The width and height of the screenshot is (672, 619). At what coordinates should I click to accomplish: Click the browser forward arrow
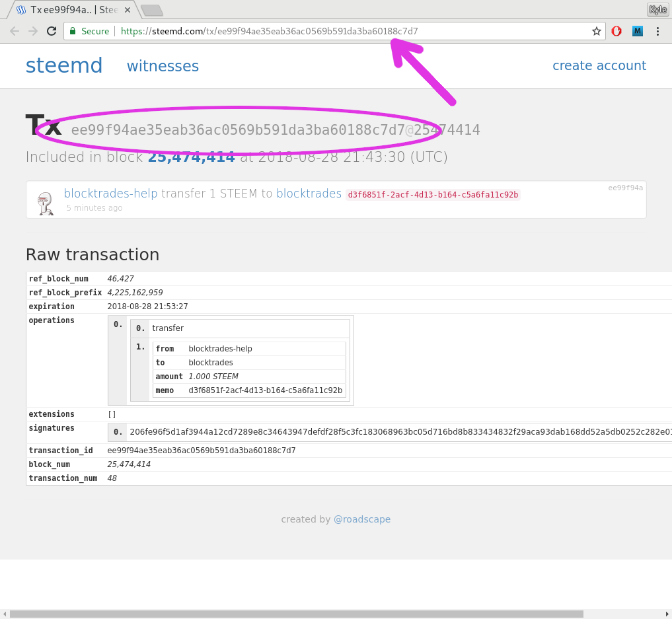(x=33, y=31)
